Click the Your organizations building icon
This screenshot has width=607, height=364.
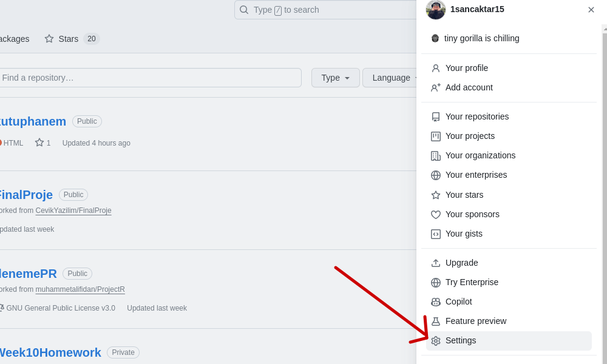(x=435, y=155)
